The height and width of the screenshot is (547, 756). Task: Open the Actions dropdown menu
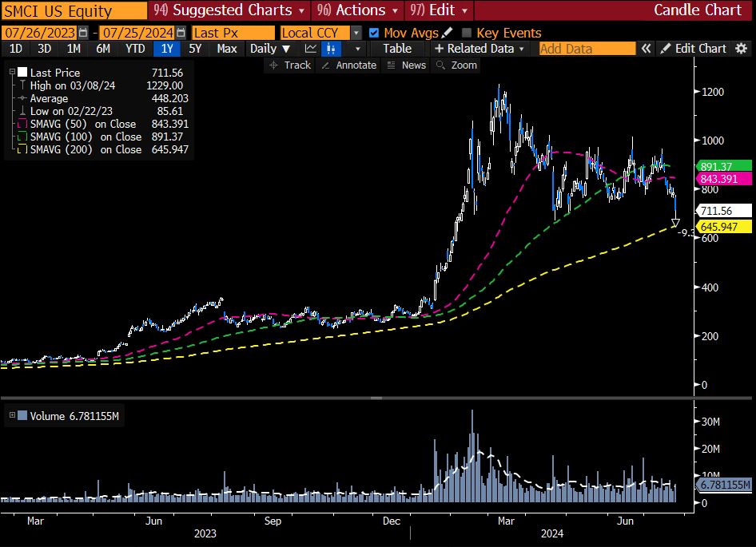(357, 10)
